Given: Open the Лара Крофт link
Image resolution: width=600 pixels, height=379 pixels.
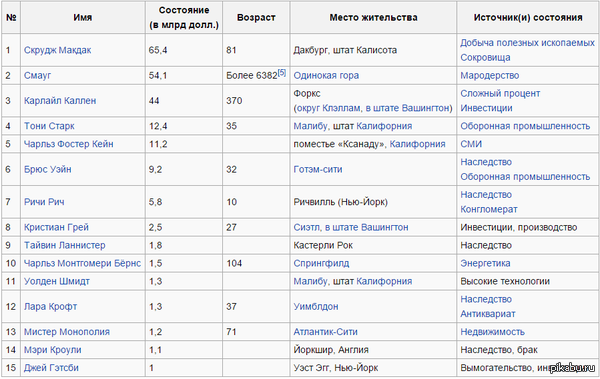Looking at the screenshot, I should [51, 307].
